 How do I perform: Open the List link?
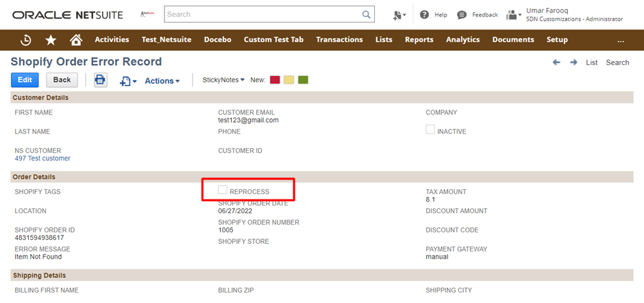pos(591,62)
